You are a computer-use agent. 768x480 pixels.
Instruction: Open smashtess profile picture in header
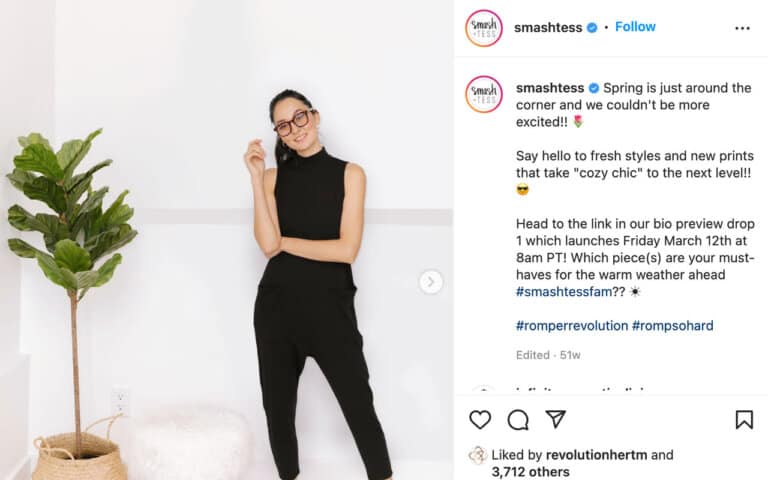484,28
